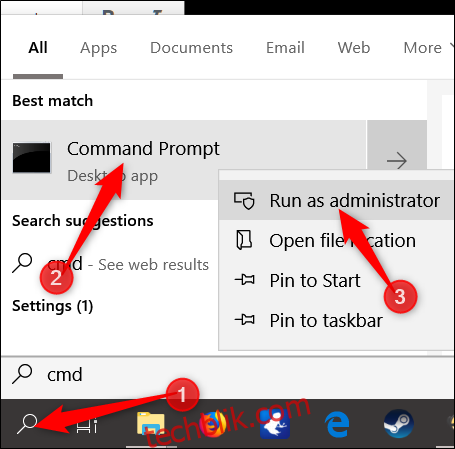The image size is (455, 449).
Task: Click the Command Prompt black app icon
Action: pyautogui.click(x=31, y=158)
